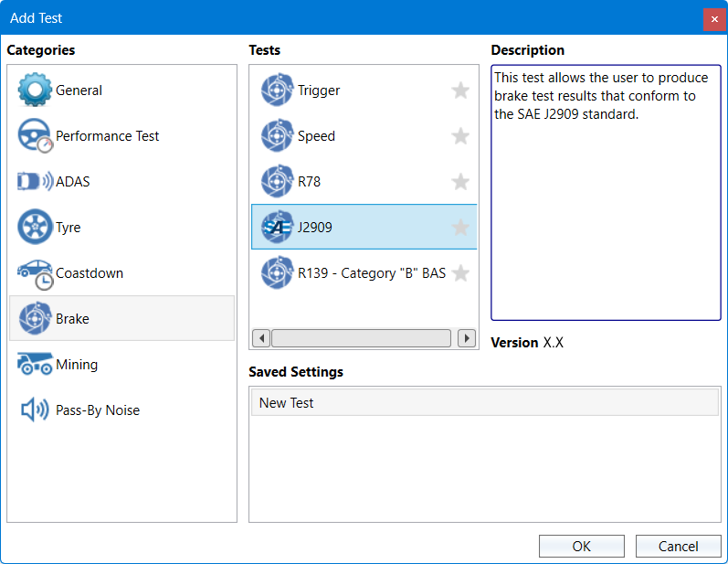The image size is (728, 564).
Task: Open the Coastdown category label
Action: pos(90,272)
